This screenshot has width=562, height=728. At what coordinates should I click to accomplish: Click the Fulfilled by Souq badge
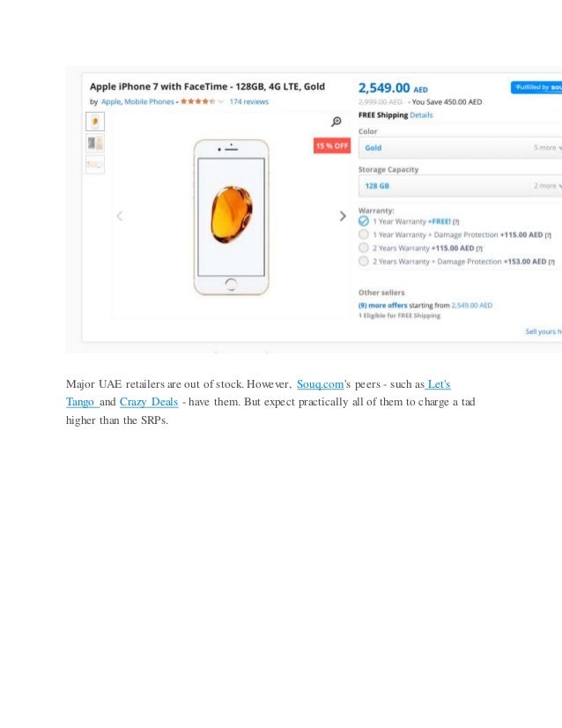(x=536, y=87)
